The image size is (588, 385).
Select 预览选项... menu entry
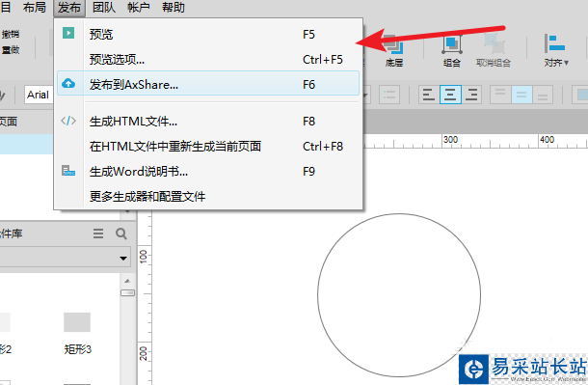(208, 59)
